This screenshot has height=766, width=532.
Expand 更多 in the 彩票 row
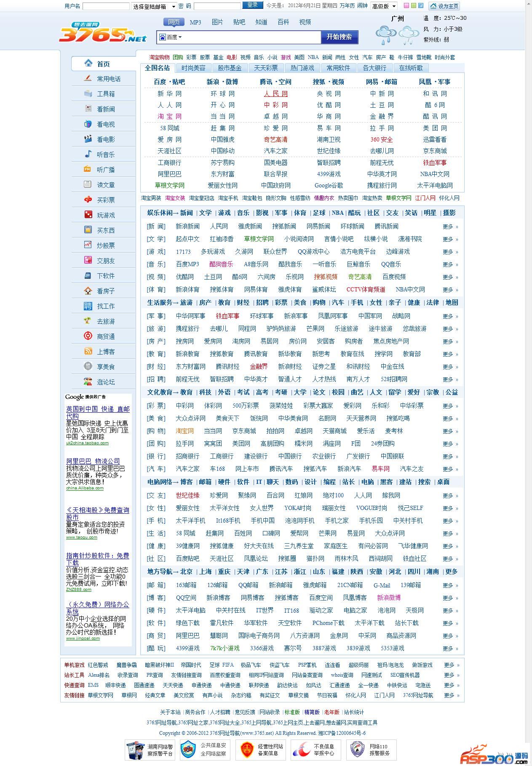[450, 406]
